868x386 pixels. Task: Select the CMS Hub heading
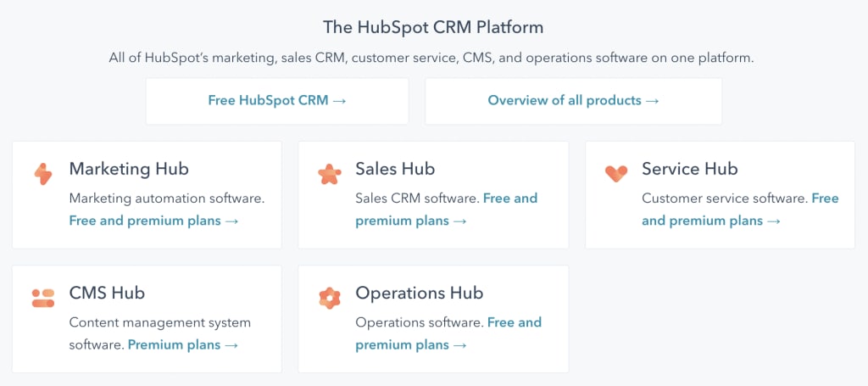[107, 293]
